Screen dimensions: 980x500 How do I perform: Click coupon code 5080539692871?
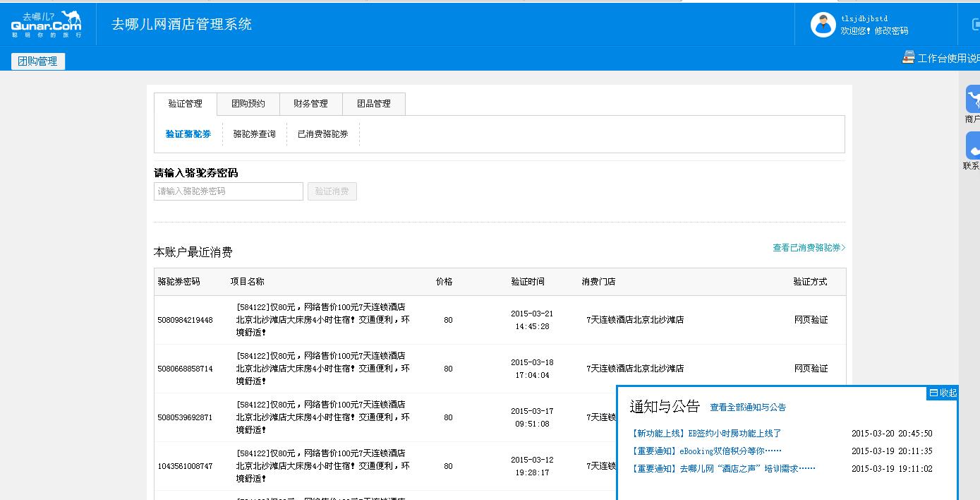185,418
